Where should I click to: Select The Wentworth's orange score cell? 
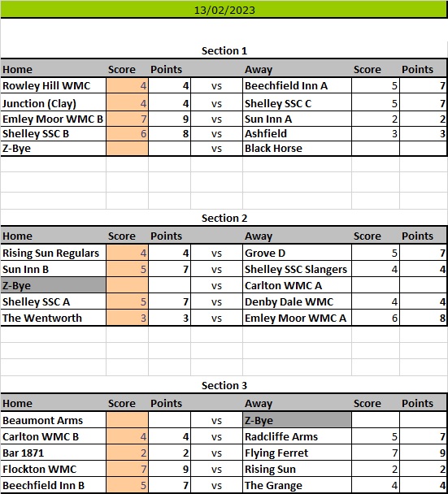[x=127, y=318]
